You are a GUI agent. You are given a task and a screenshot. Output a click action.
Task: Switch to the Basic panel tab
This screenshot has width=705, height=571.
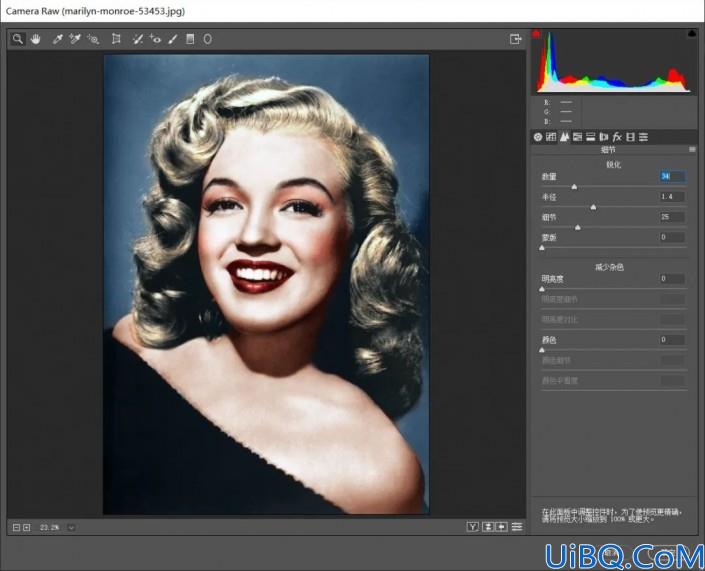click(x=538, y=137)
